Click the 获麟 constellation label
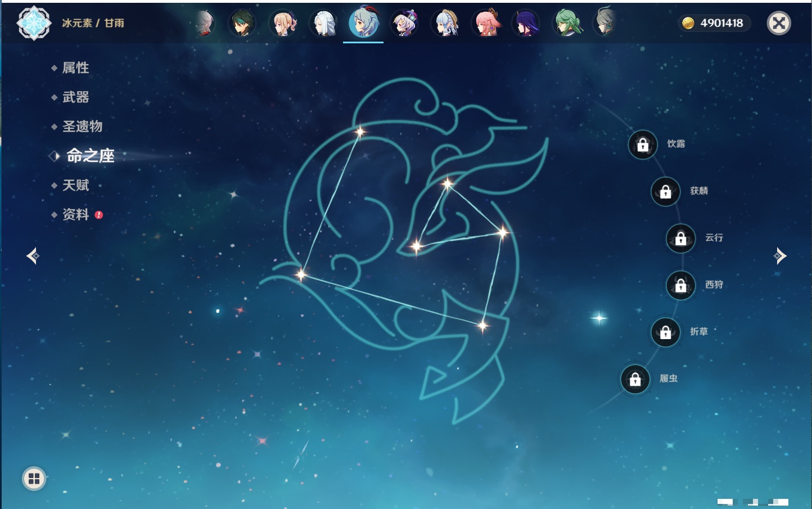The width and height of the screenshot is (812, 509). click(x=699, y=191)
